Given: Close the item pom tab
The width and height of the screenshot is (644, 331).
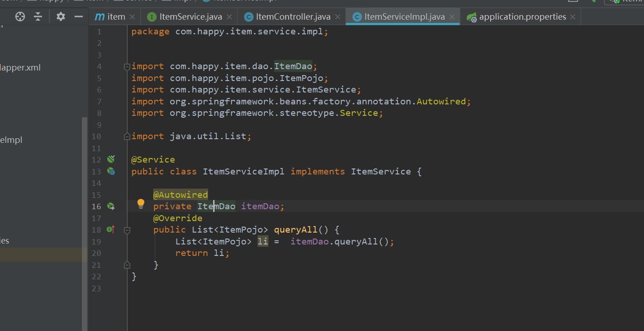Looking at the screenshot, I should click(x=132, y=17).
